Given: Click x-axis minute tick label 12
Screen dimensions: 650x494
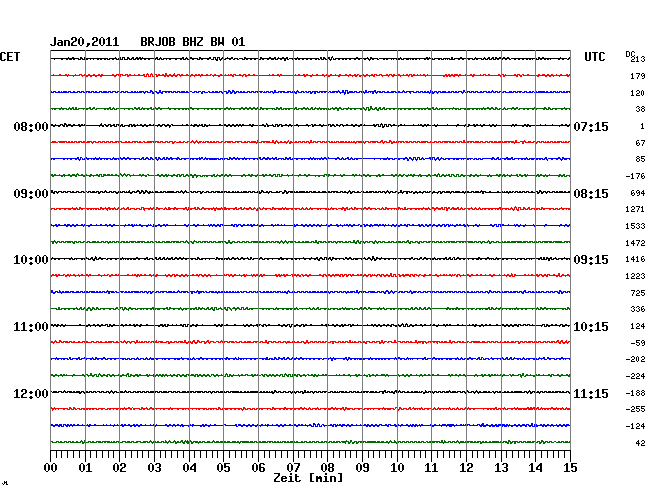Looking at the screenshot, I should (466, 468).
